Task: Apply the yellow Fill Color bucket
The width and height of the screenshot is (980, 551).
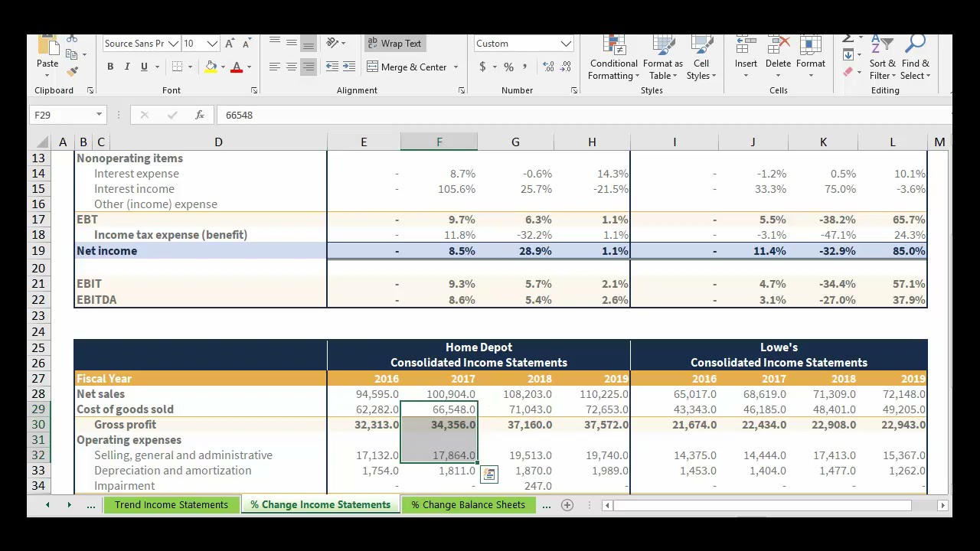Action: click(x=211, y=67)
